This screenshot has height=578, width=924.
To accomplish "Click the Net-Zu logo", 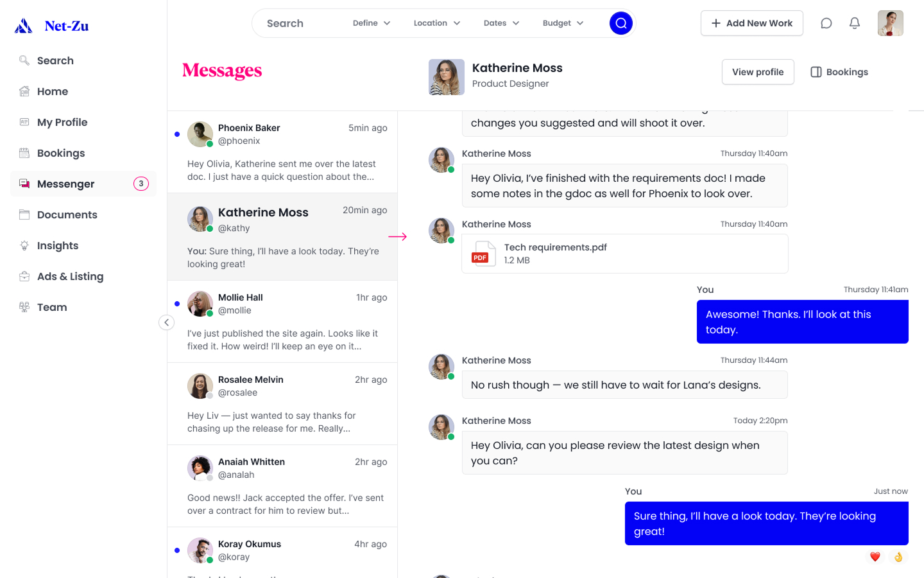I will (52, 26).
